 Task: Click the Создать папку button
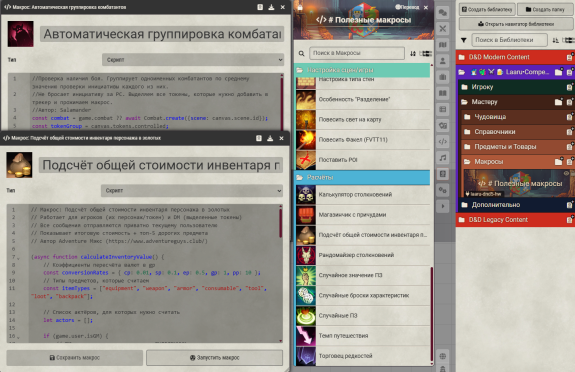coord(545,10)
